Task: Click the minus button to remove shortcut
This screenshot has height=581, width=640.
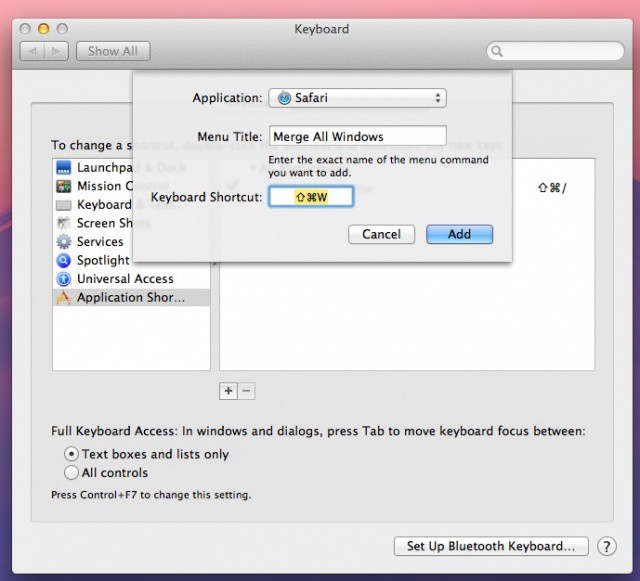Action: [246, 391]
